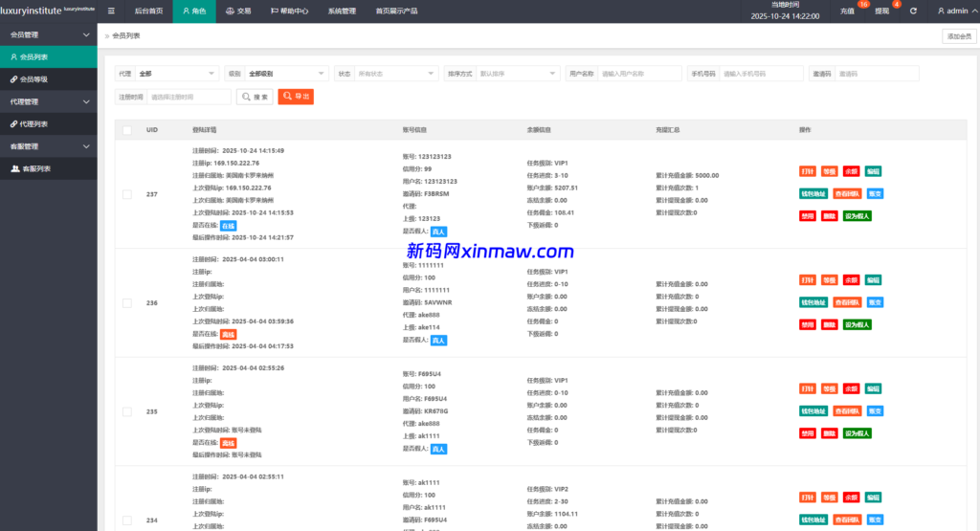Focus the 用户名称 input field
This screenshot has height=531, width=980.
(x=639, y=74)
